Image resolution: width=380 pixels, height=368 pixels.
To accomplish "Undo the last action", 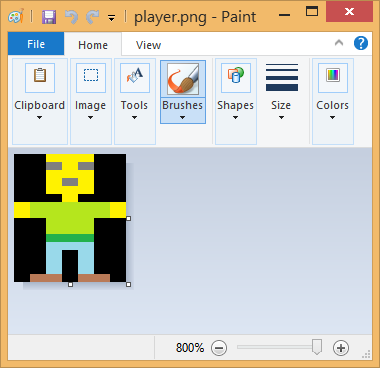I will [71, 17].
